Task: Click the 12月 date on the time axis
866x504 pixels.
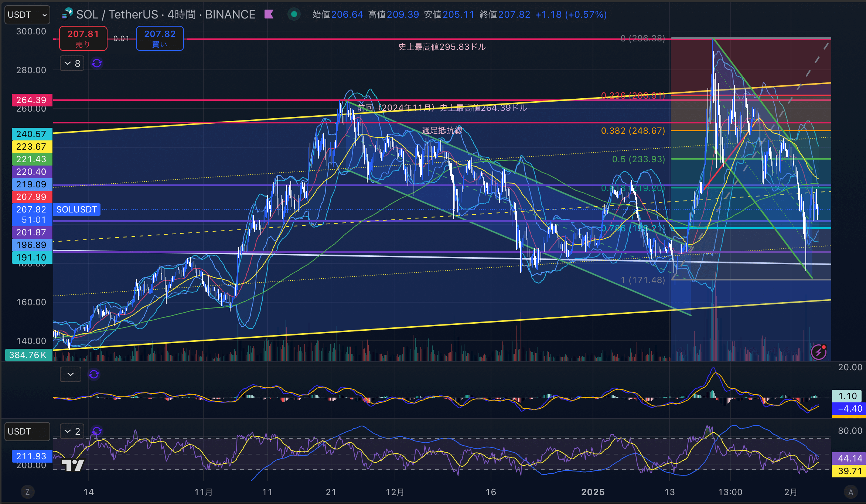Action: pos(395,492)
